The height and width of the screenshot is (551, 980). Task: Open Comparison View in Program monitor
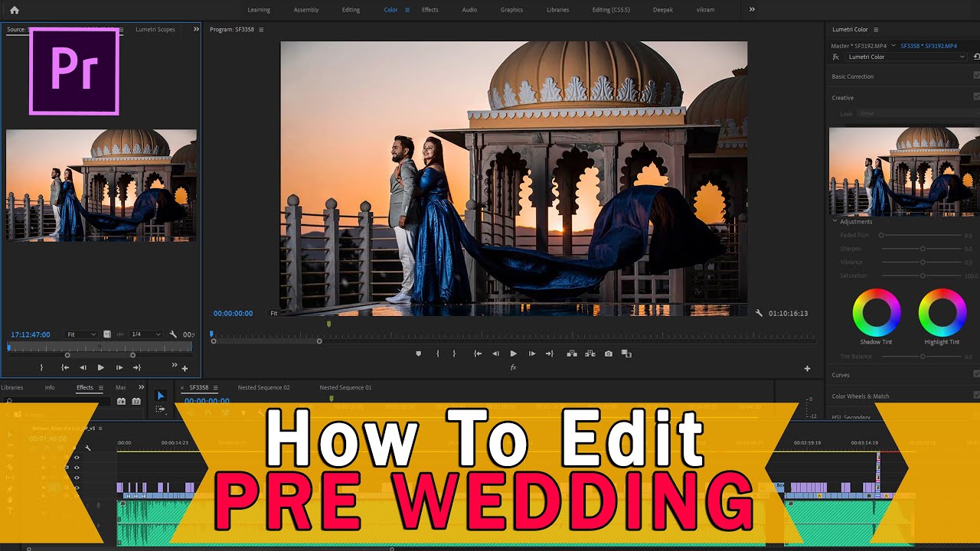(x=626, y=354)
